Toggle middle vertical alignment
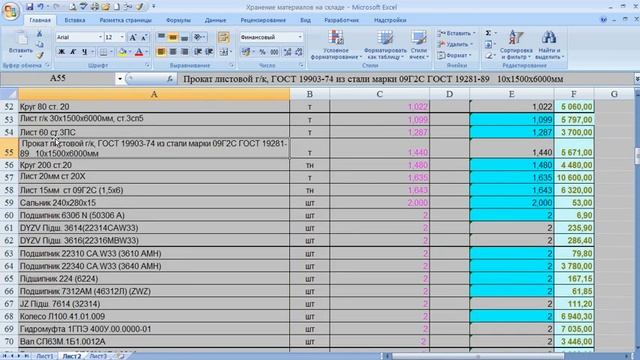Screen dimensions: 640x360 [x=173, y=37]
